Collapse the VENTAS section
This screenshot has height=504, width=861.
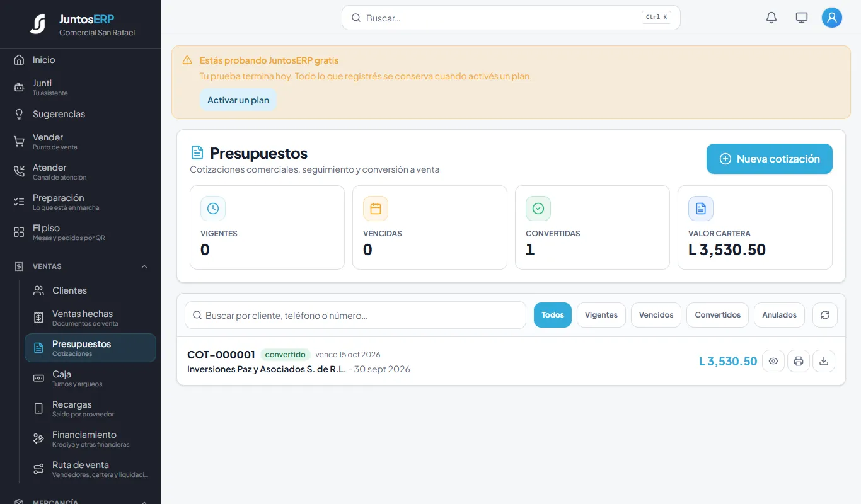81,266
